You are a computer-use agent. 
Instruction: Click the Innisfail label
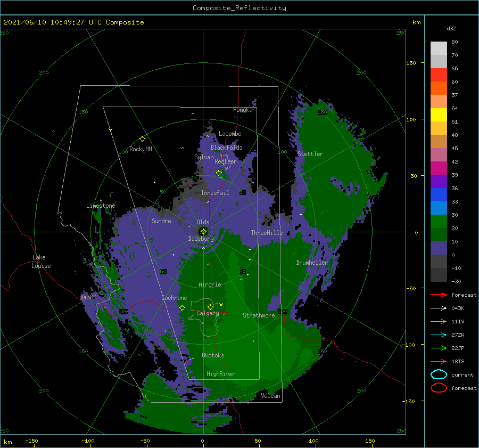pos(215,193)
